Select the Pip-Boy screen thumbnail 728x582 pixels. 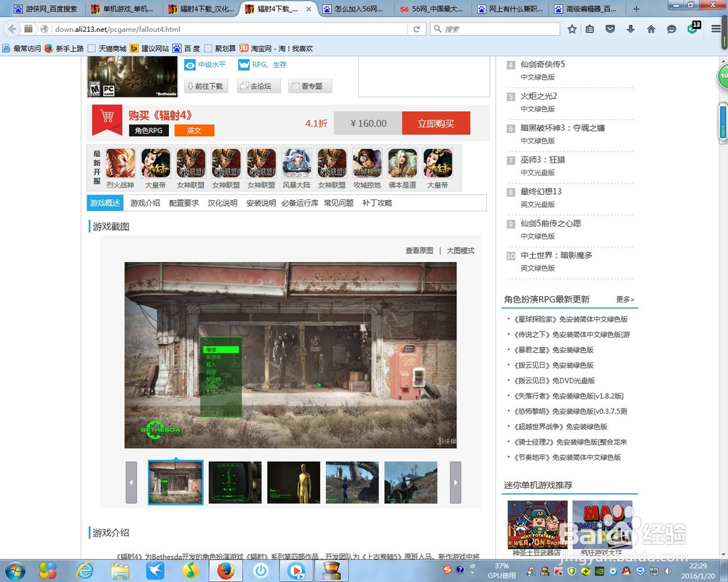235,482
